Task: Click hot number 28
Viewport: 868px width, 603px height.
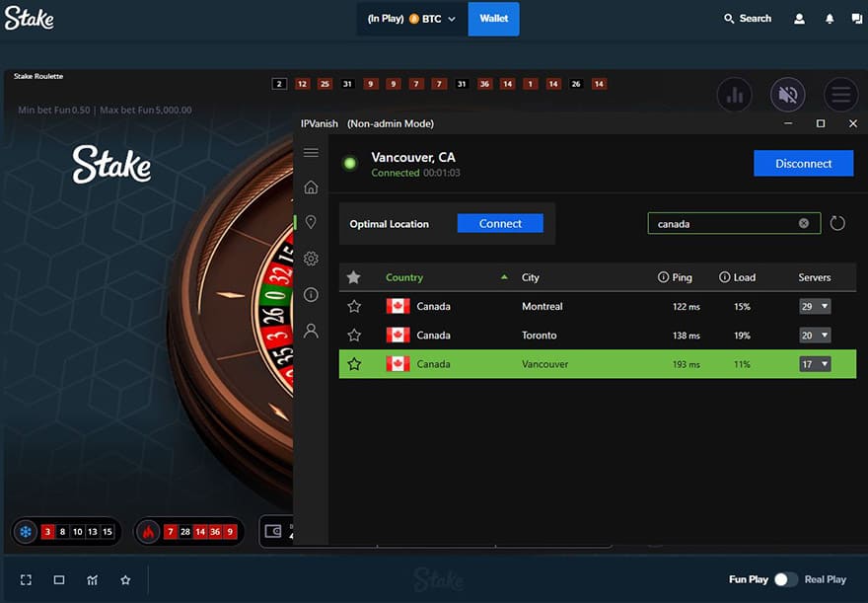Action: 185,532
